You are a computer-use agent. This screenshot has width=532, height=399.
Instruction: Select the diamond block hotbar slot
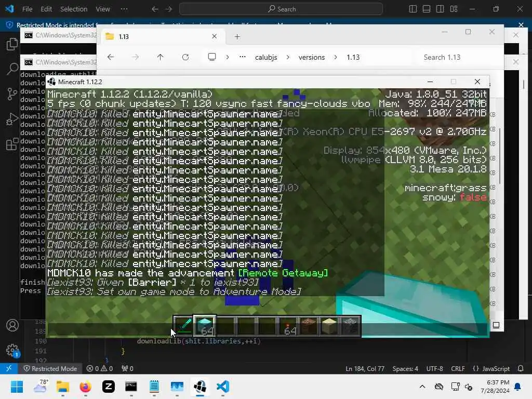pos(205,326)
